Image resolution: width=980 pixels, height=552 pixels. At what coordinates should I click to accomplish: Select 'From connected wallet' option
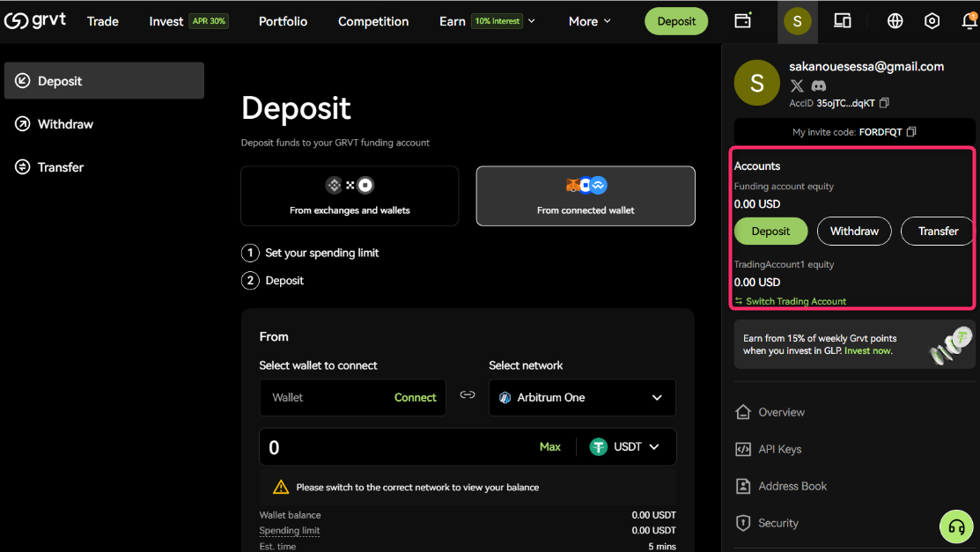[586, 195]
